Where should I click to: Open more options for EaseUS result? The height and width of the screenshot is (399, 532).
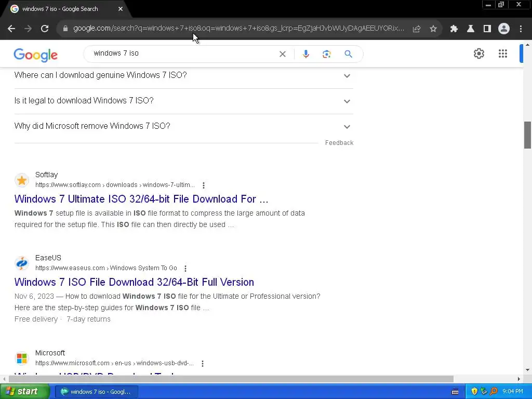click(x=185, y=269)
